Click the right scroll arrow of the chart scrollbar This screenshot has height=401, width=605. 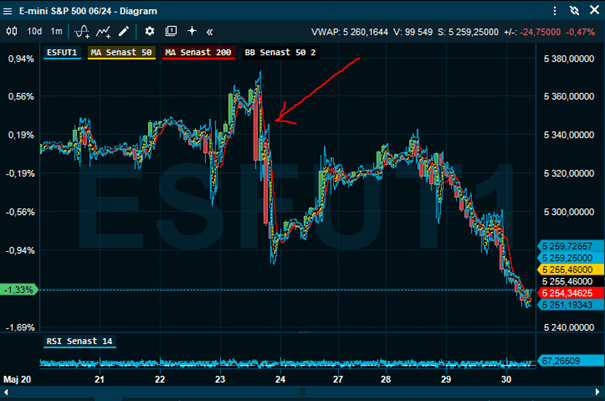pyautogui.click(x=598, y=393)
